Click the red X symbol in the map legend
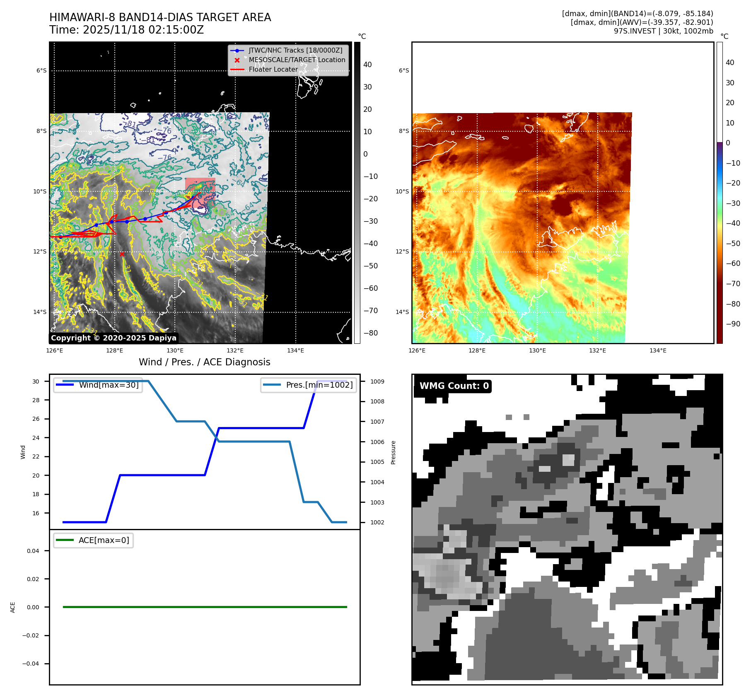 tap(237, 60)
